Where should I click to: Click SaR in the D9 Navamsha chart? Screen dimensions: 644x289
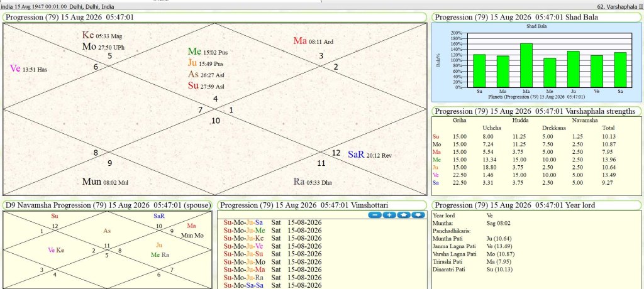click(x=159, y=215)
